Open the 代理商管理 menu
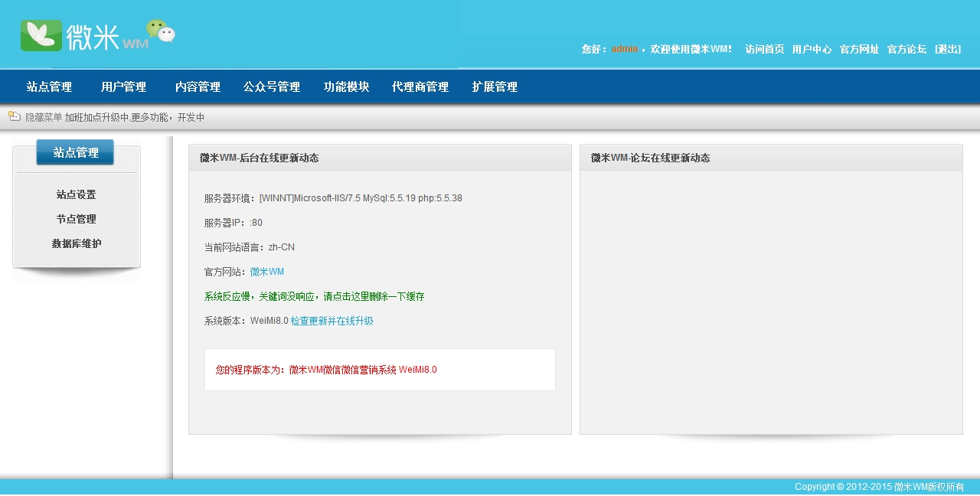This screenshot has height=496, width=980. coord(420,87)
